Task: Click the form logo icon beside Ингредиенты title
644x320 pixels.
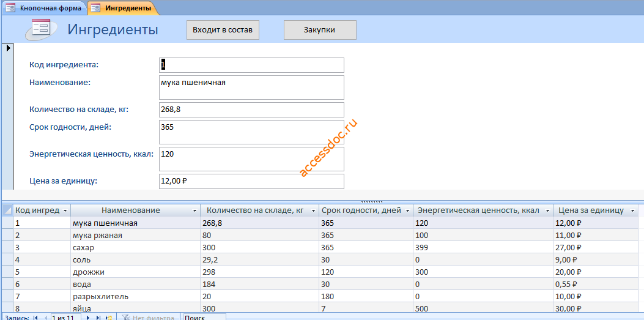Action: pyautogui.click(x=41, y=29)
